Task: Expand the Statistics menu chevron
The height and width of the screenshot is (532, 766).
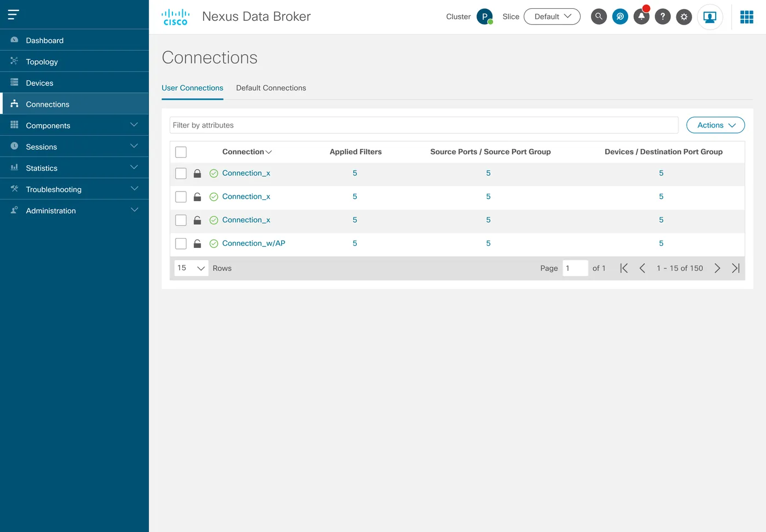Action: tap(134, 168)
